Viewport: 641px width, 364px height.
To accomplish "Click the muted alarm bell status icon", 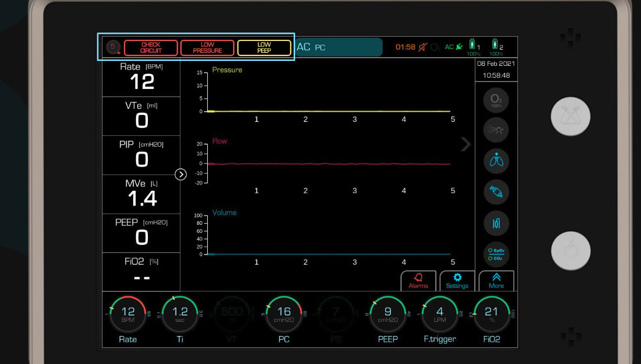I will (x=422, y=47).
